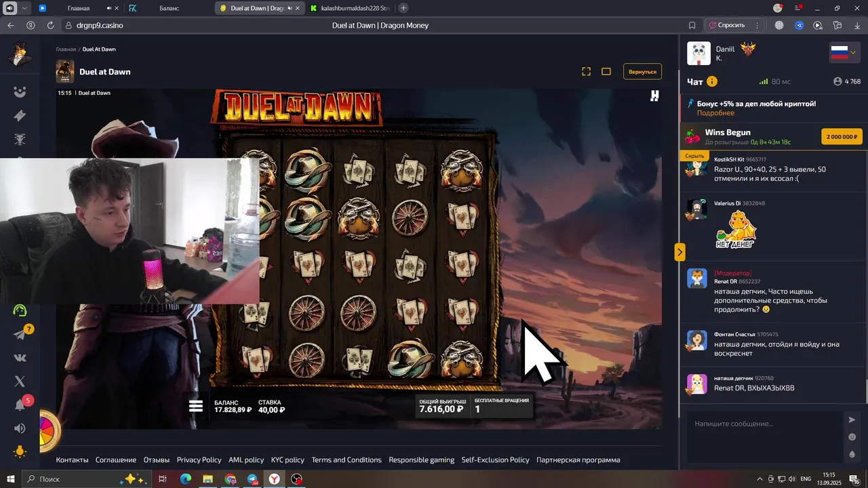The width and height of the screenshot is (868, 488).
Task: Open notifications bell with badge 5
Action: 20,405
